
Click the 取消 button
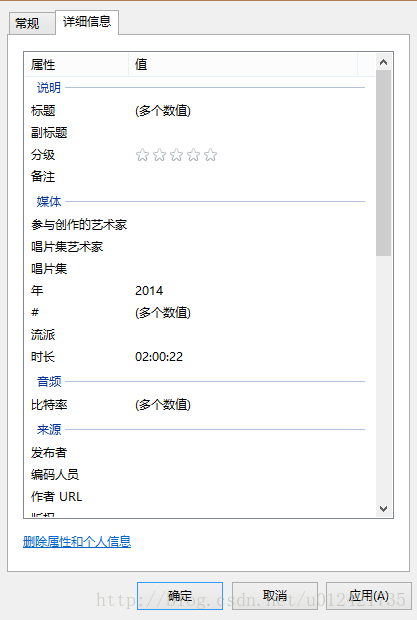[x=275, y=595]
